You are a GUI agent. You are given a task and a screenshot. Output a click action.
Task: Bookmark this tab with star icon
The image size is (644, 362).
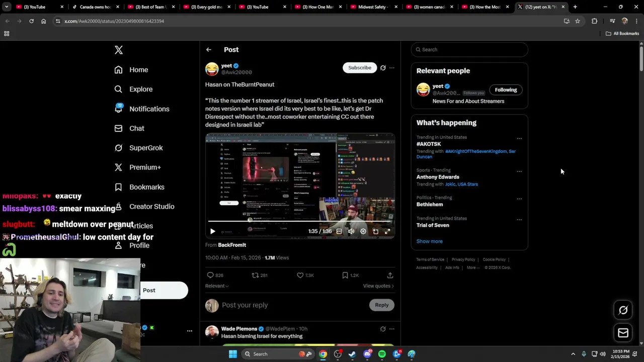(578, 21)
